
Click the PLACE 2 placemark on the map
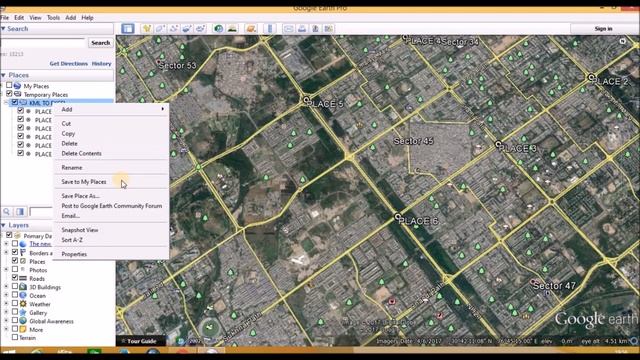(591, 77)
